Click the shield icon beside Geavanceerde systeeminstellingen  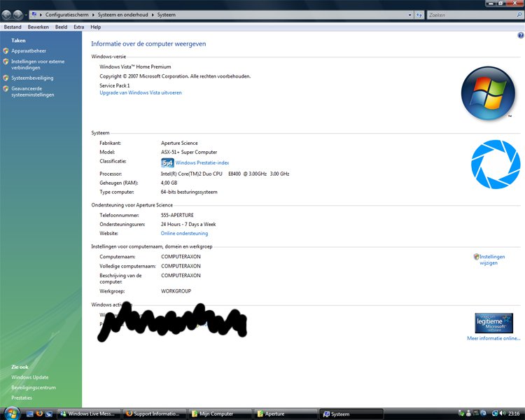tap(6, 89)
